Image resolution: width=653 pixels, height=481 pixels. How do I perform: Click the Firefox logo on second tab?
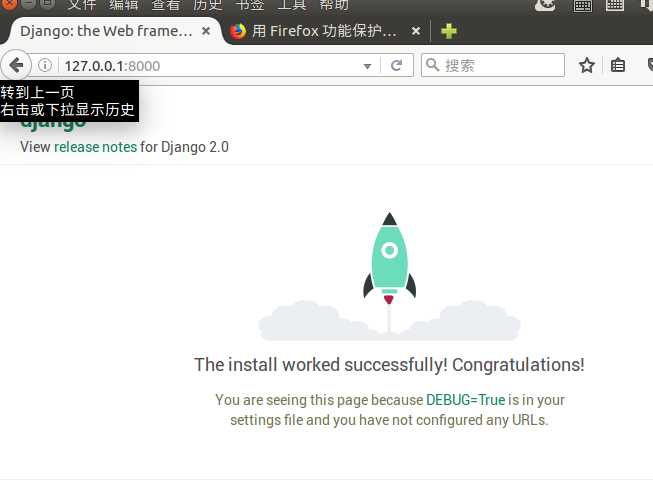click(x=238, y=31)
